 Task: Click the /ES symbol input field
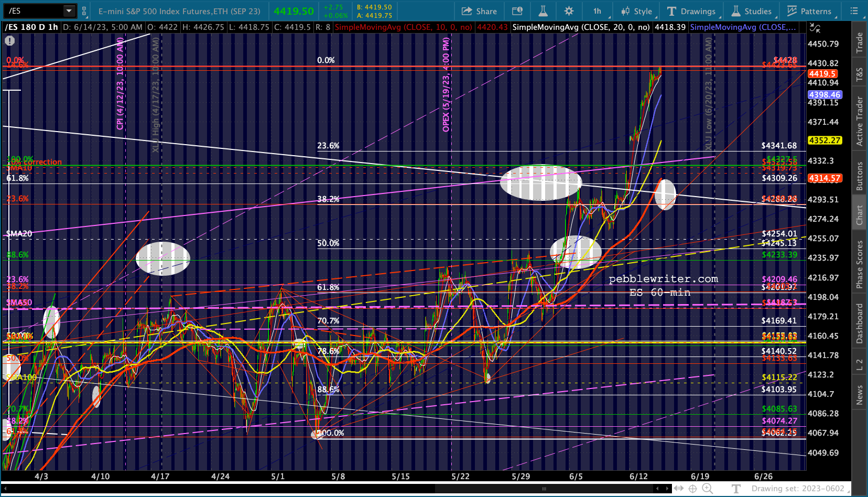(x=35, y=10)
